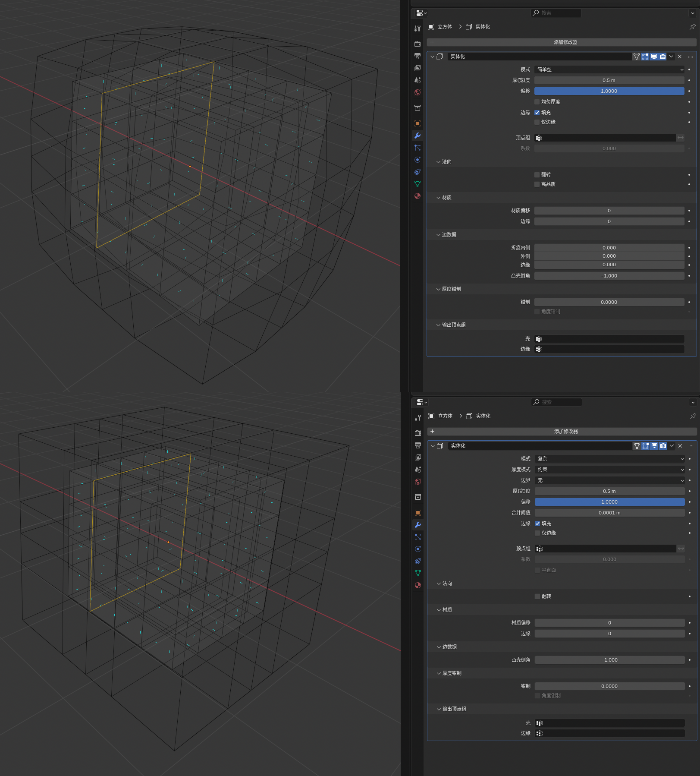Enable the 高品质 normals checkbox

[x=537, y=184]
